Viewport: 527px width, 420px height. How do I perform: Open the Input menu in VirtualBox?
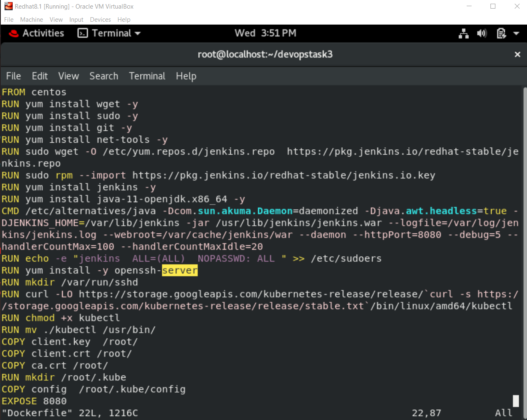[76, 19]
